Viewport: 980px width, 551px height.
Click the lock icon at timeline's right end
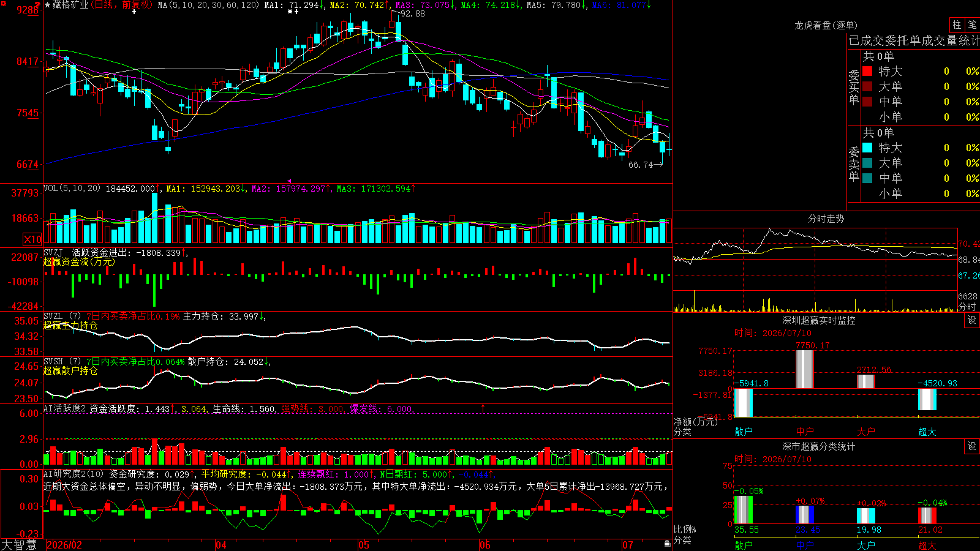[x=667, y=543]
